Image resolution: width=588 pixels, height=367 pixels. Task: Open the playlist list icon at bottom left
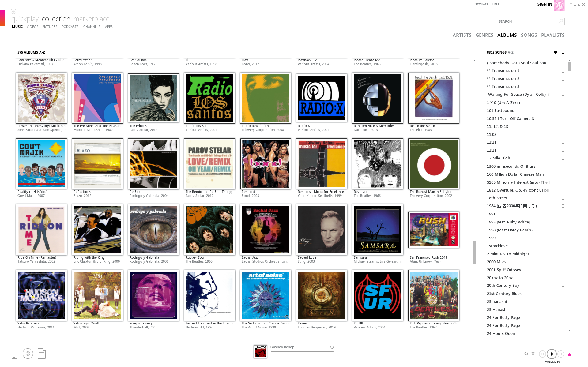[42, 354]
